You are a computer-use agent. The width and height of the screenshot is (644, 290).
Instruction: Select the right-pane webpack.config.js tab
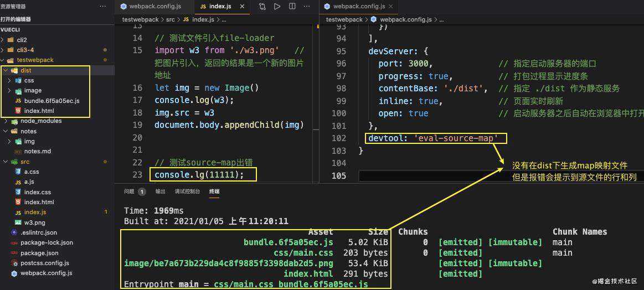tap(359, 7)
